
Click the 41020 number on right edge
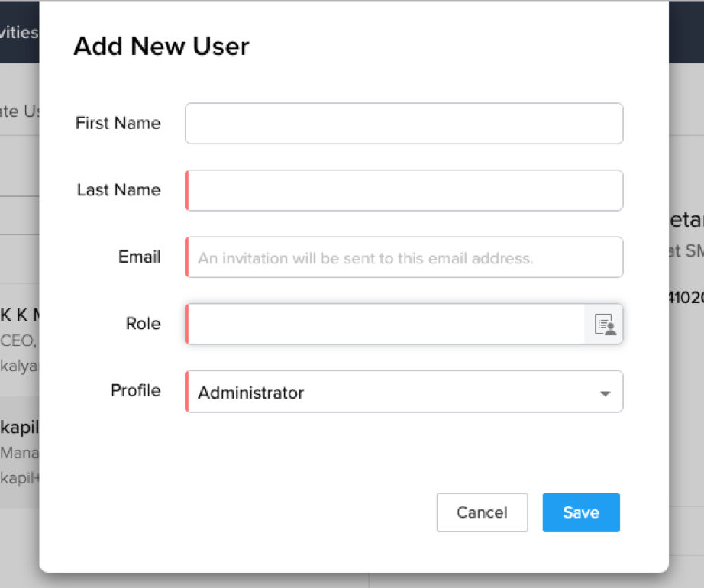684,298
